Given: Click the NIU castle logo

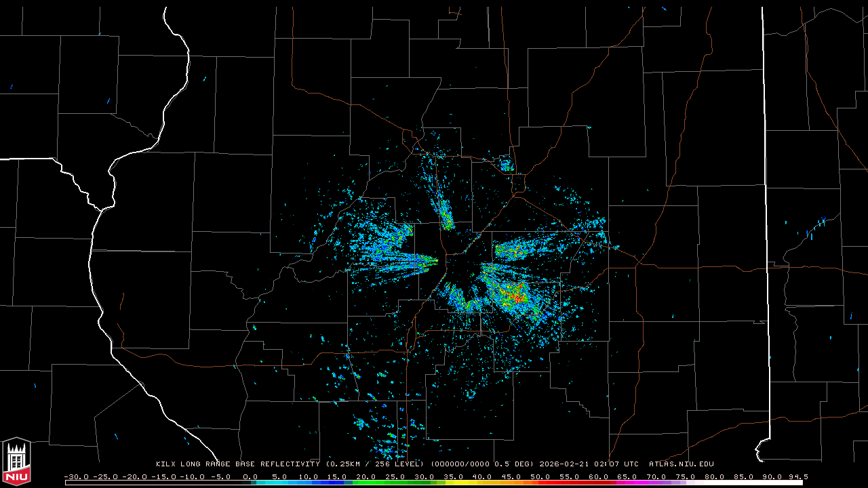Looking at the screenshot, I should 16,462.
